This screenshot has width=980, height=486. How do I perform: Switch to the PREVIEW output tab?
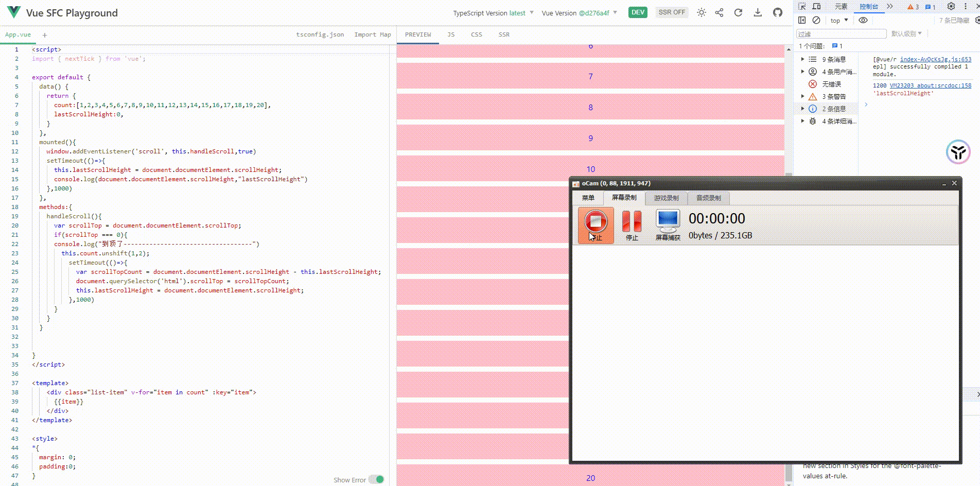(x=418, y=34)
